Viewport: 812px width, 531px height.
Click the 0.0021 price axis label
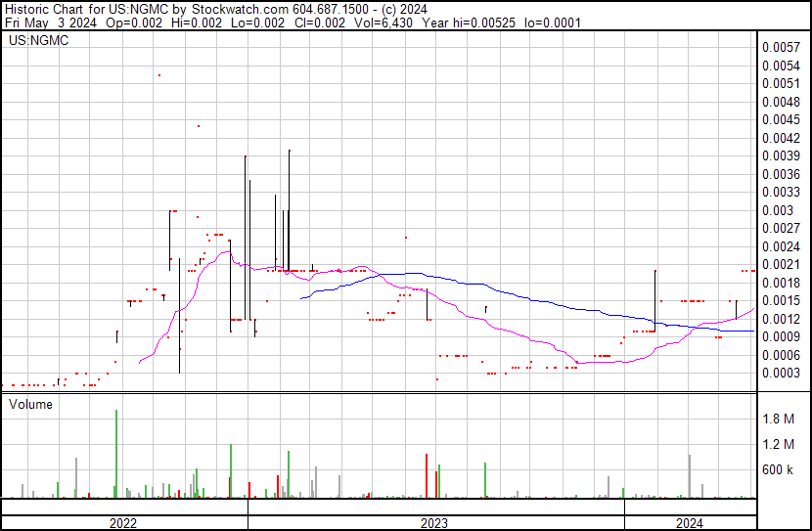tap(781, 264)
